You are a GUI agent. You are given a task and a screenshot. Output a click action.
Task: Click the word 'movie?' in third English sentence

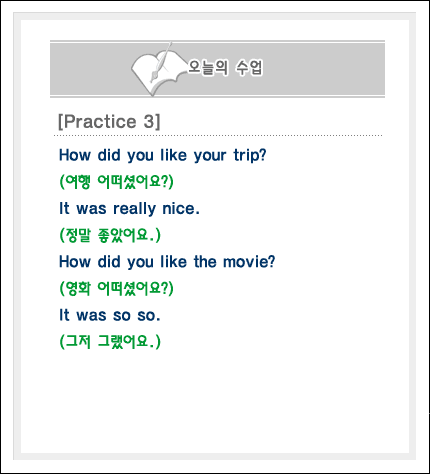[249, 262]
